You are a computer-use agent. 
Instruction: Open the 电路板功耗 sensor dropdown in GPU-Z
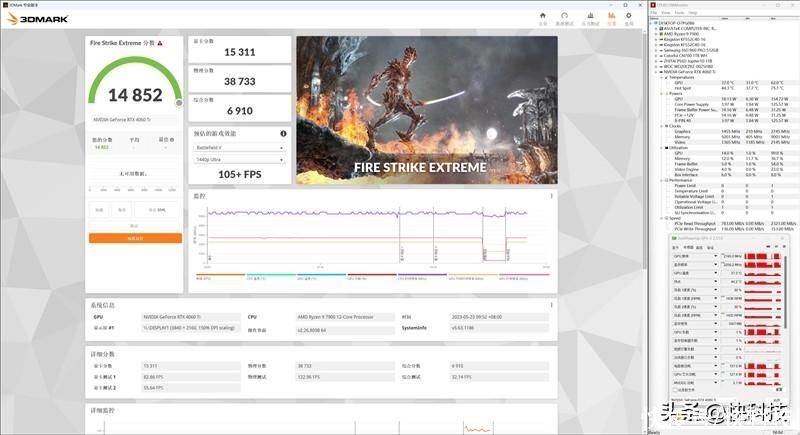click(716, 366)
